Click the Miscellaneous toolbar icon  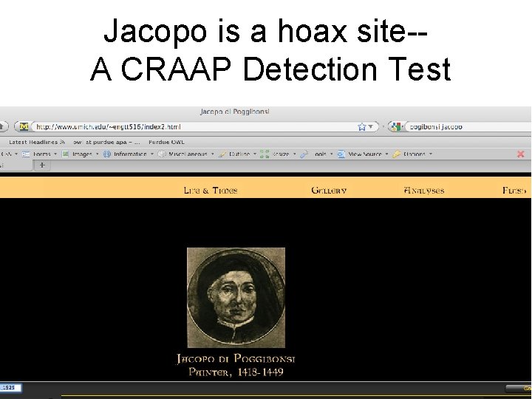click(162, 154)
